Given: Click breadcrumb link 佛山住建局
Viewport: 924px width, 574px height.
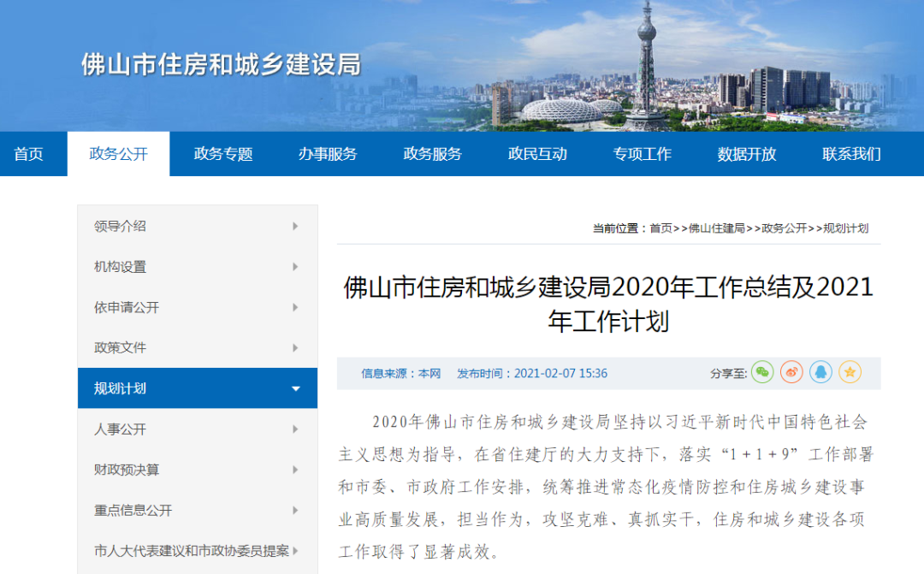Looking at the screenshot, I should [x=717, y=228].
